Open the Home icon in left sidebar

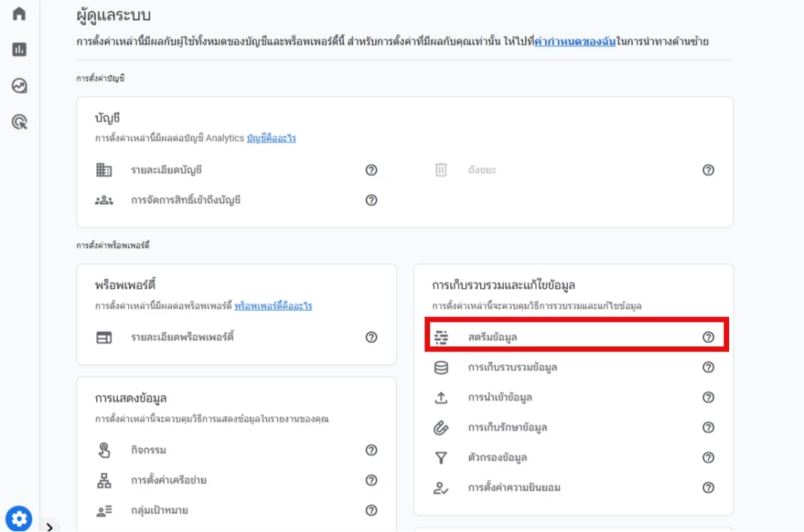[19, 14]
